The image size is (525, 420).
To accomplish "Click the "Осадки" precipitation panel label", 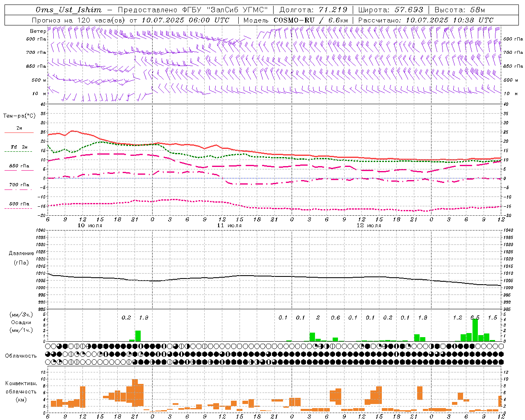I will pos(21,322).
